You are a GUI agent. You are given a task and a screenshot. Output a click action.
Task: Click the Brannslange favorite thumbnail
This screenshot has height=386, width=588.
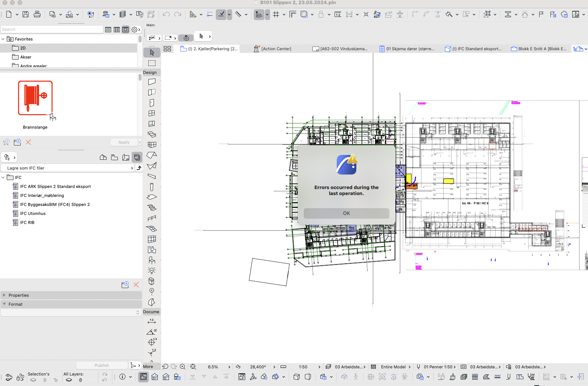[35, 98]
